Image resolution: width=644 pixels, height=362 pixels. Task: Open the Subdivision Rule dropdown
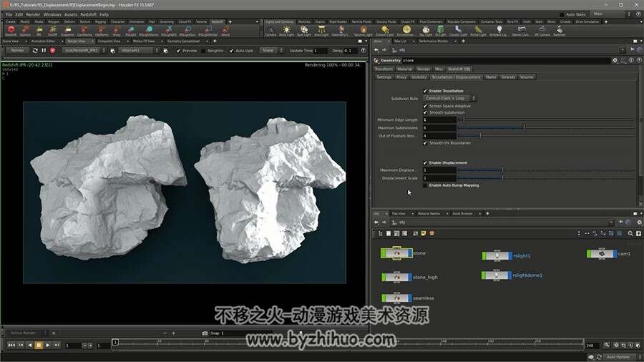coord(450,99)
